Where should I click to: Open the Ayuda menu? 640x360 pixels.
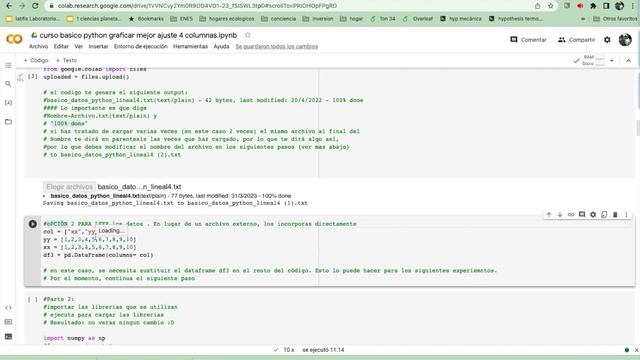pyautogui.click(x=221, y=47)
